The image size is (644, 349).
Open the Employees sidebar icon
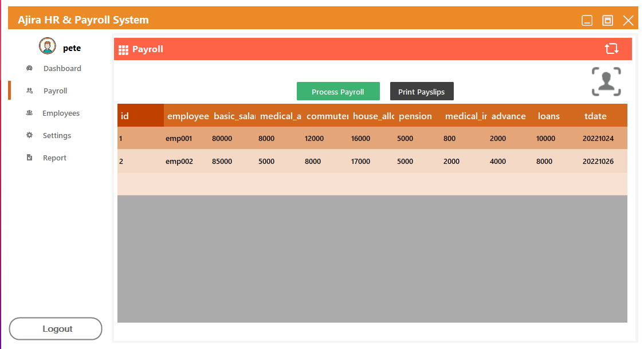29,112
